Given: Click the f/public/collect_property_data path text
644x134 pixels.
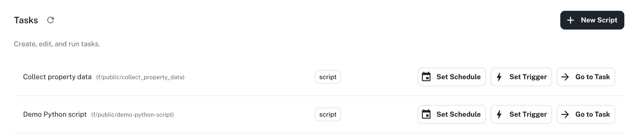Looking at the screenshot, I should tap(140, 77).
